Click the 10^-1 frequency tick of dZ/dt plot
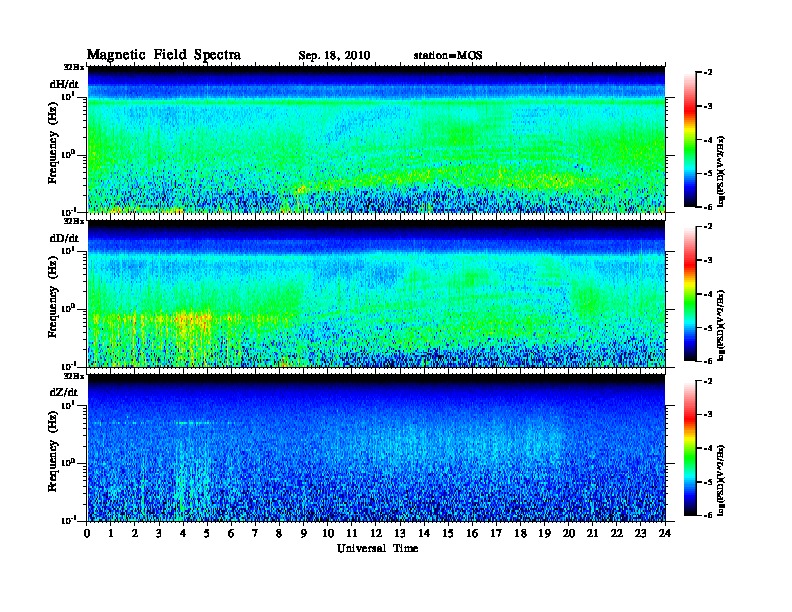 (68, 520)
